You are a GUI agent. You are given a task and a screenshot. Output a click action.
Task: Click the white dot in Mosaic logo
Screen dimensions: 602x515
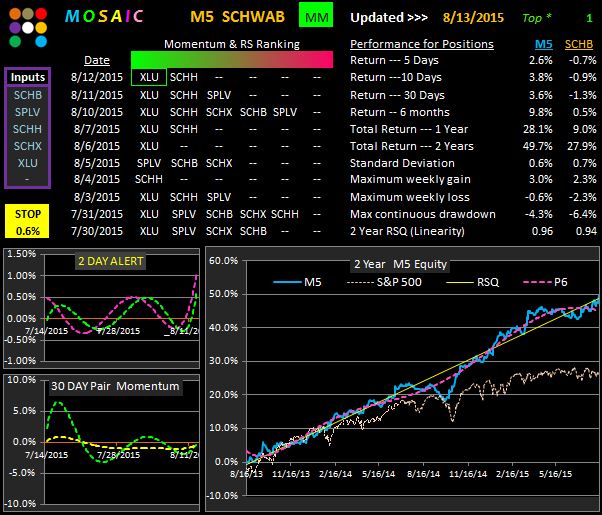28,28
